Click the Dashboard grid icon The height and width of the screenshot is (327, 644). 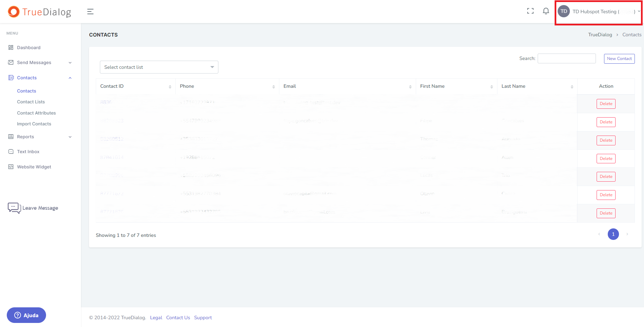11,47
